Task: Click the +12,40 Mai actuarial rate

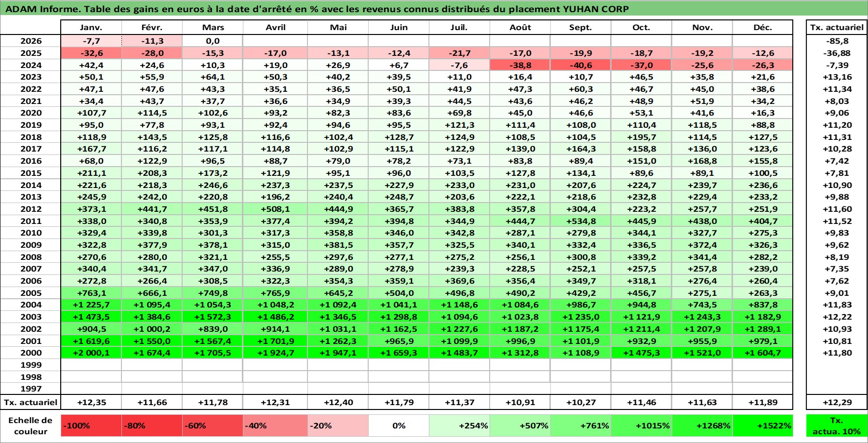Action: coord(338,402)
